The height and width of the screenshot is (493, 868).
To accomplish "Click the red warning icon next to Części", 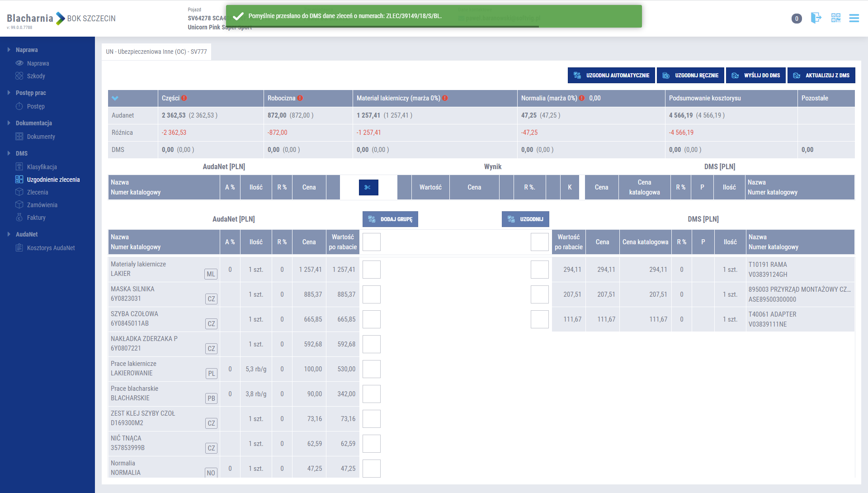I will 184,98.
